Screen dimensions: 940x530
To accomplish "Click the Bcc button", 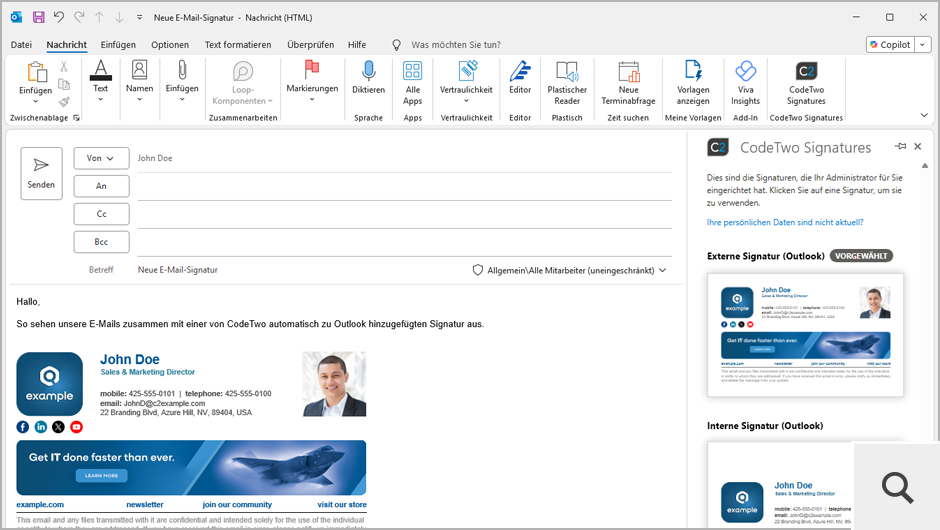I will (x=101, y=242).
